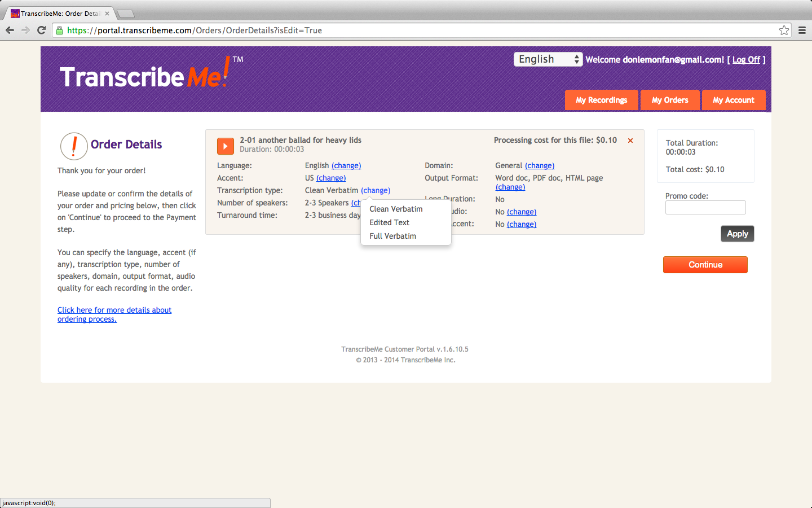Click the Promo code input field
The width and height of the screenshot is (812, 508).
pyautogui.click(x=705, y=208)
